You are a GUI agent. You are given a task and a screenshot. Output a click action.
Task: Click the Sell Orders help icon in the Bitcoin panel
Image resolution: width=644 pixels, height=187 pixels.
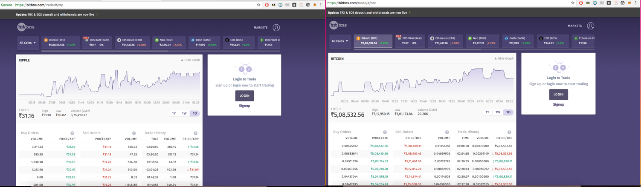(x=447, y=132)
